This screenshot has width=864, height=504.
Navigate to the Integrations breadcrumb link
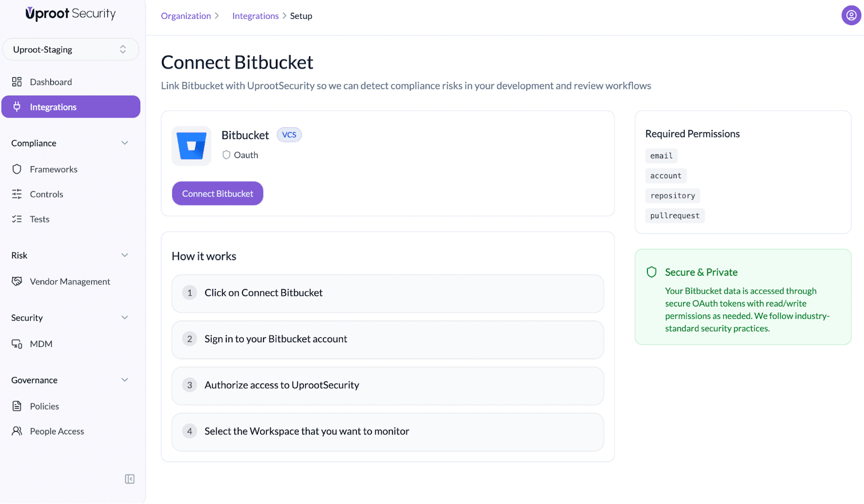pos(255,16)
